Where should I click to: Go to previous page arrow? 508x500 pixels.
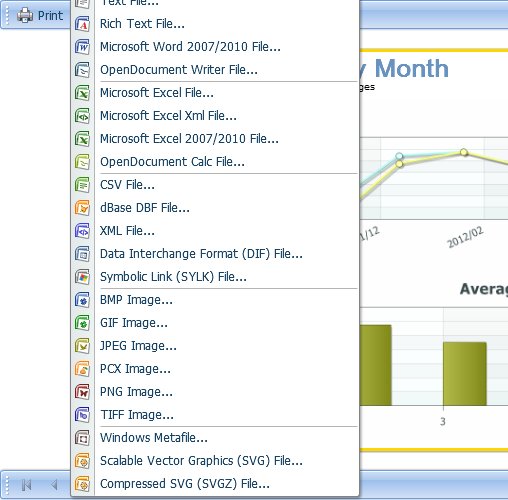point(54,485)
